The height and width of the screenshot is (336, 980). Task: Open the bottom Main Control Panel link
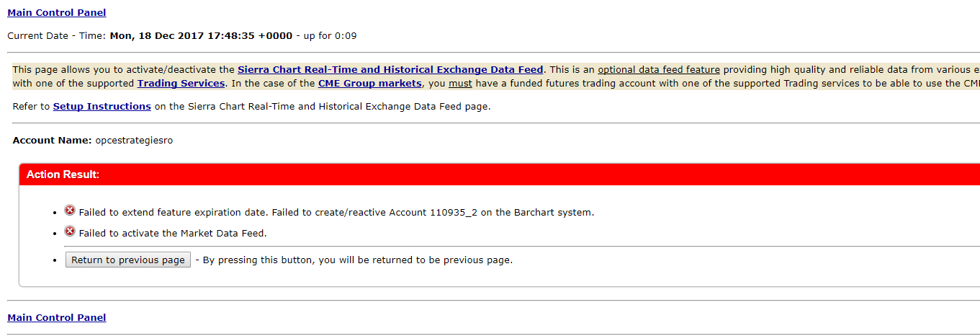click(x=57, y=317)
